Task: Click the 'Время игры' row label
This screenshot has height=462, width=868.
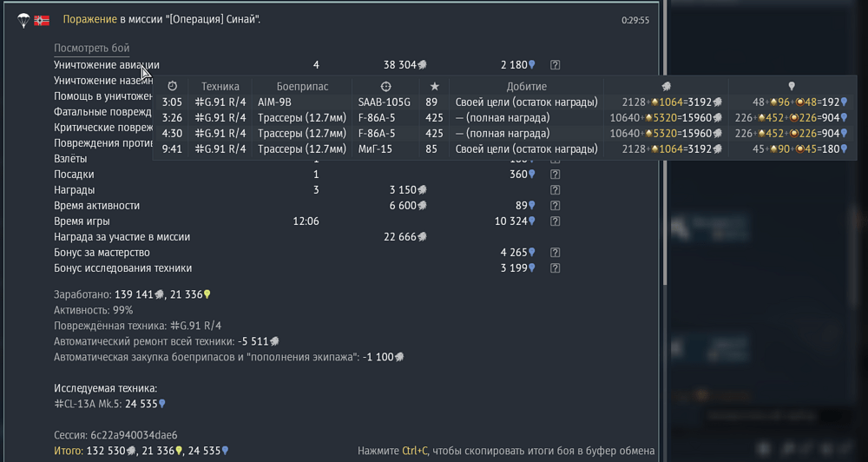Action: click(82, 221)
